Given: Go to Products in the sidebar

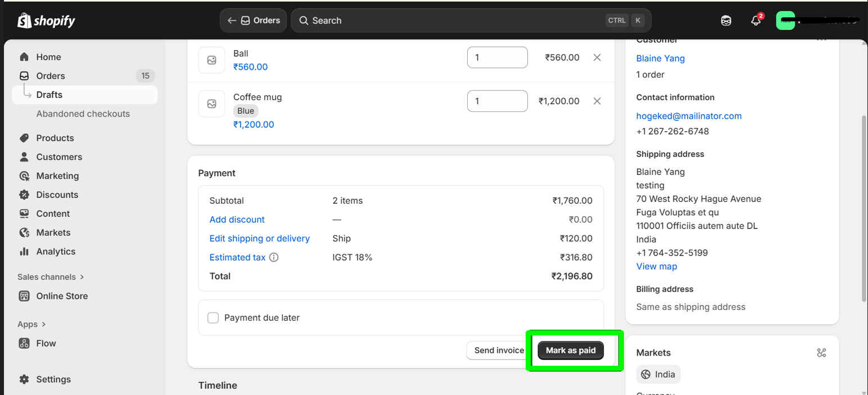Looking at the screenshot, I should 55,138.
